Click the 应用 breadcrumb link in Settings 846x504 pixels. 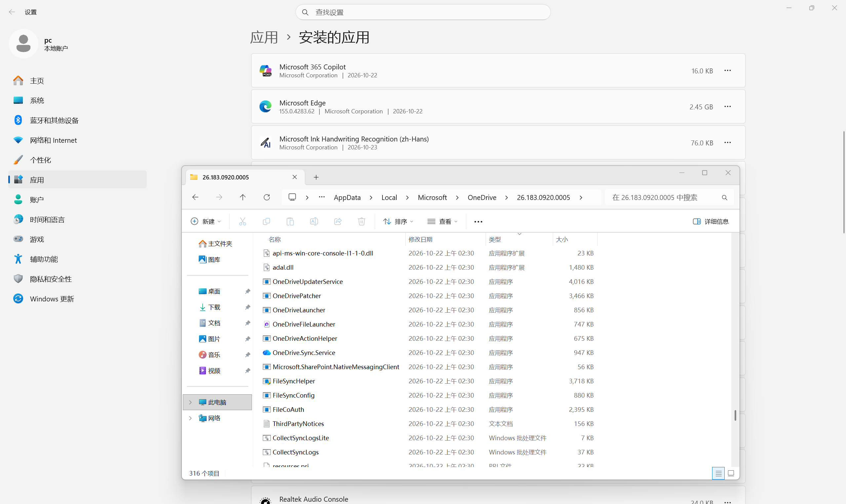click(264, 37)
